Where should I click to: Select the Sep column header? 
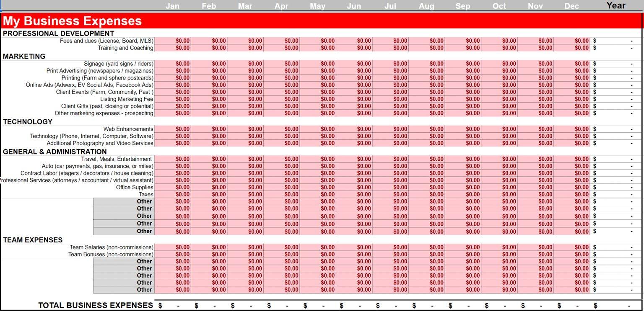coord(463,6)
